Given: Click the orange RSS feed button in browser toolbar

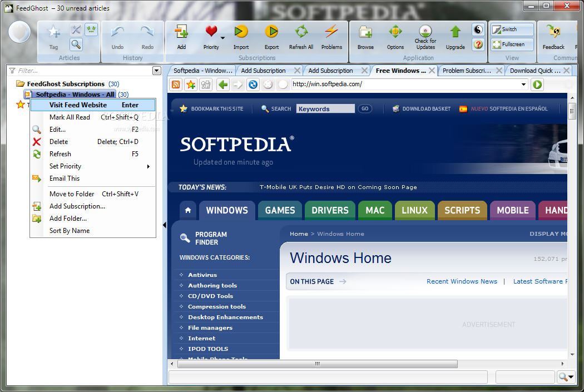Looking at the screenshot, I should [176, 85].
